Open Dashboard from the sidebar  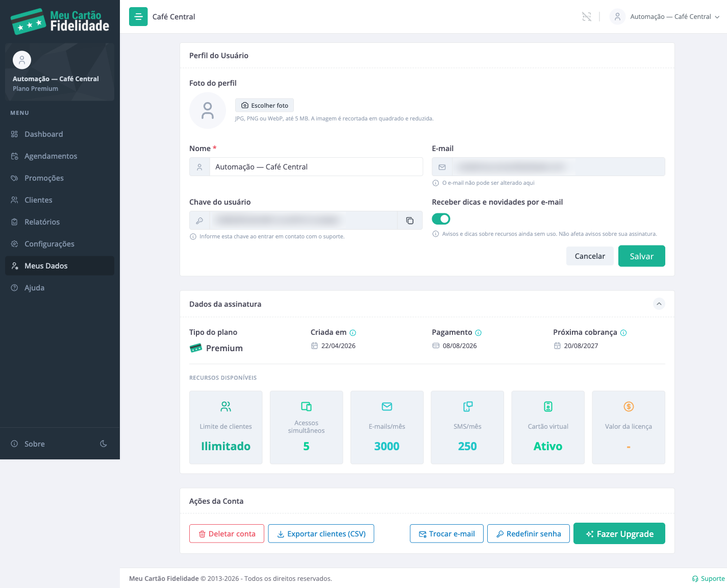(60, 134)
